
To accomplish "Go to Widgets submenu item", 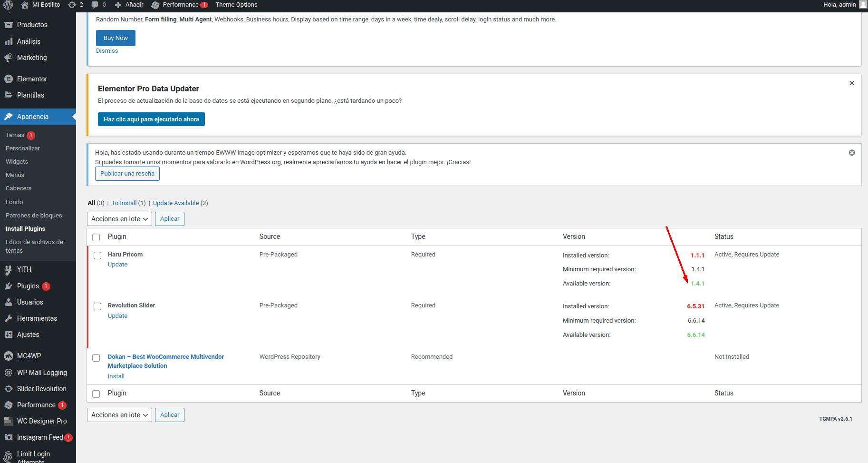I will [17, 162].
